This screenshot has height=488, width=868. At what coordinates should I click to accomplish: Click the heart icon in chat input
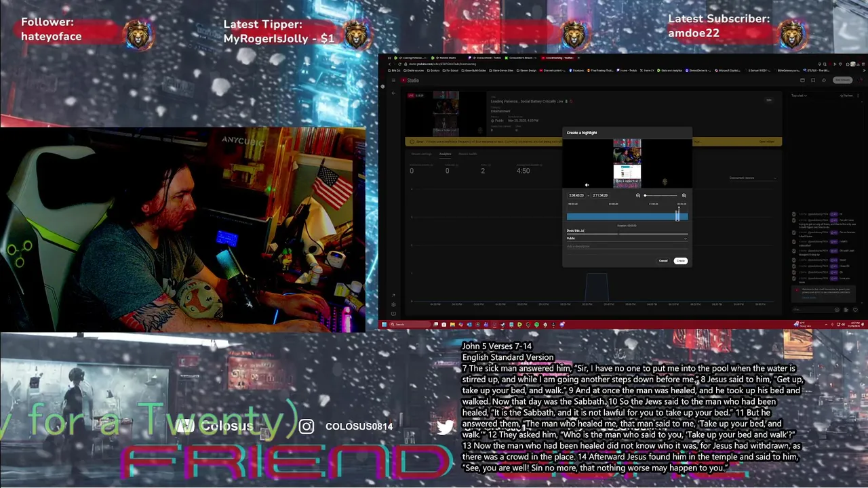coord(855,310)
